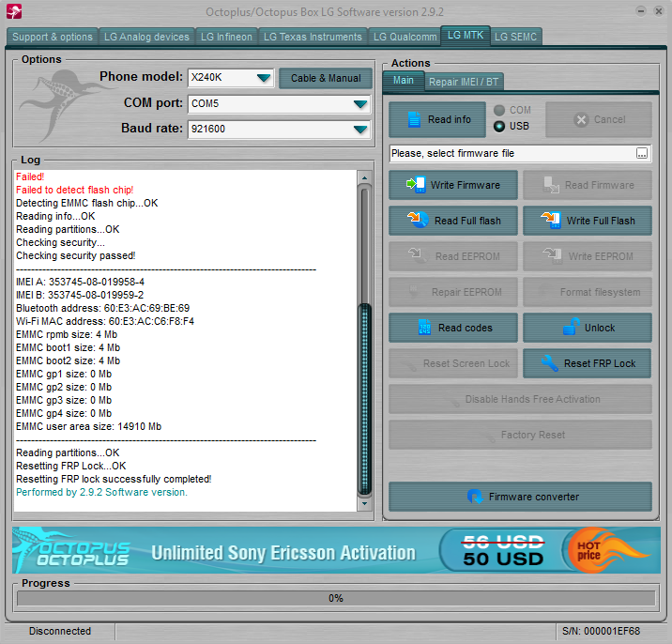Viewport: 672px width, 644px height.
Task: Click the log scrollbar thumb
Action: point(365,399)
